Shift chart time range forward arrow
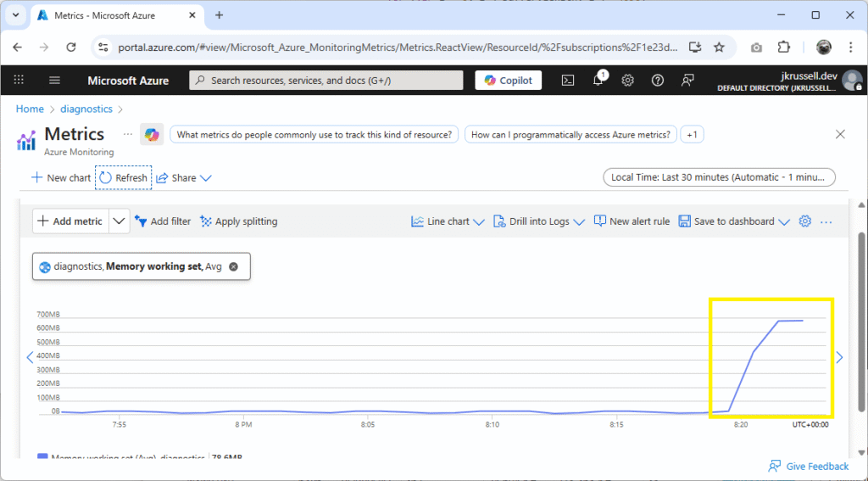Screen dimensions: 868x481 point(840,357)
